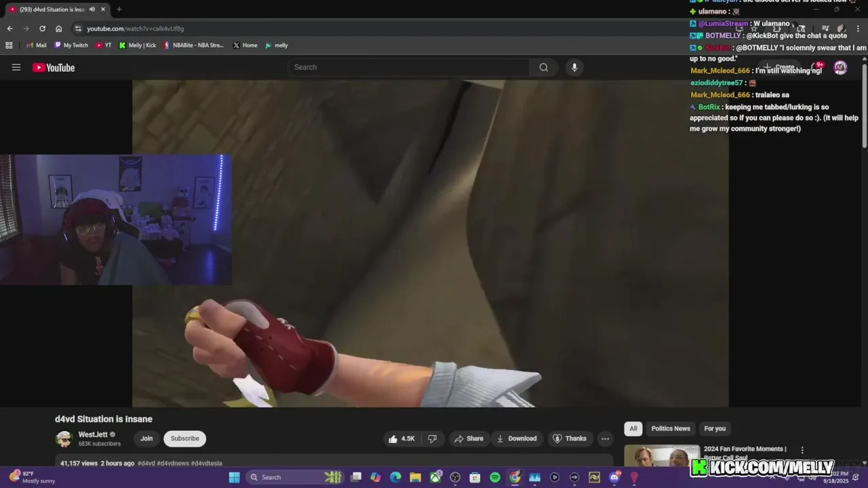This screenshot has height=488, width=868.
Task: Click the #d4vdnews hashtag link
Action: (172, 464)
